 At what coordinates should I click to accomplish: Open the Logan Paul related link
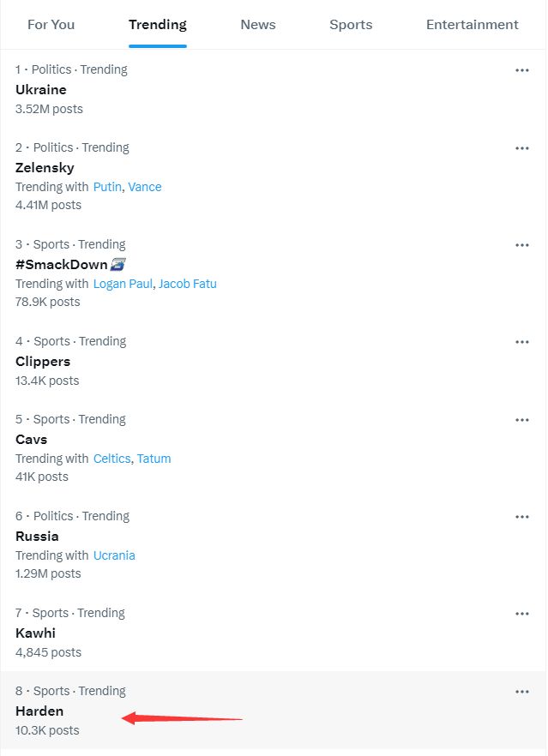coord(123,284)
